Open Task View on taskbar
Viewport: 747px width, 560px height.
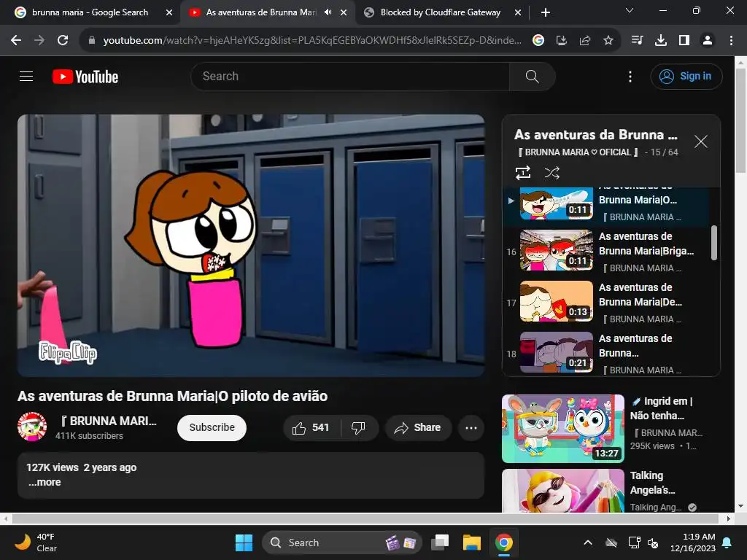click(x=440, y=542)
